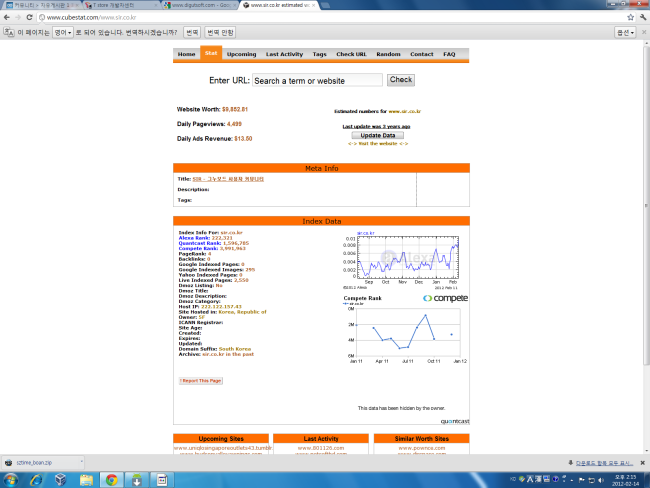Select the Stat menu tab

pyautogui.click(x=211, y=53)
